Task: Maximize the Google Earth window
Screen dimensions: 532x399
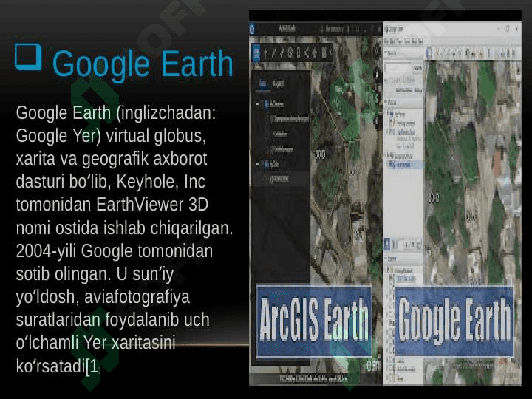Action: (x=508, y=29)
